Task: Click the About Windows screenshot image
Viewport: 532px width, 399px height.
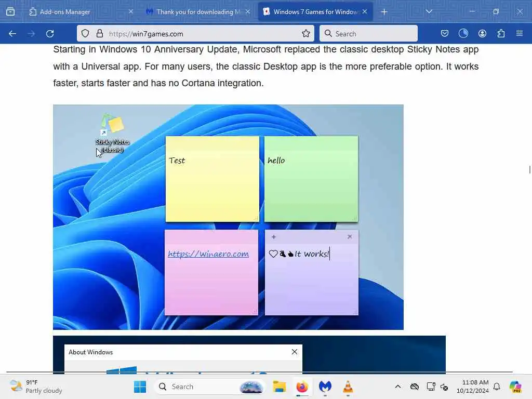Action: click(249, 355)
